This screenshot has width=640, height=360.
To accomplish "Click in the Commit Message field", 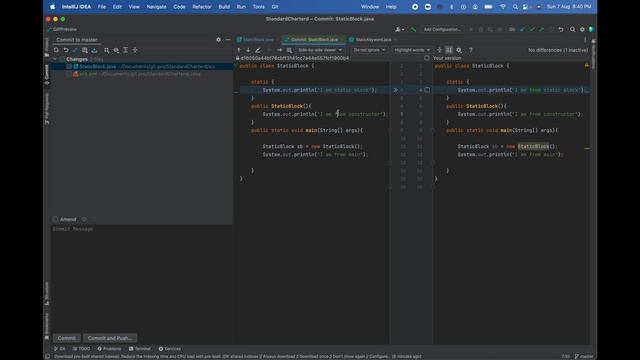I will [x=142, y=278].
